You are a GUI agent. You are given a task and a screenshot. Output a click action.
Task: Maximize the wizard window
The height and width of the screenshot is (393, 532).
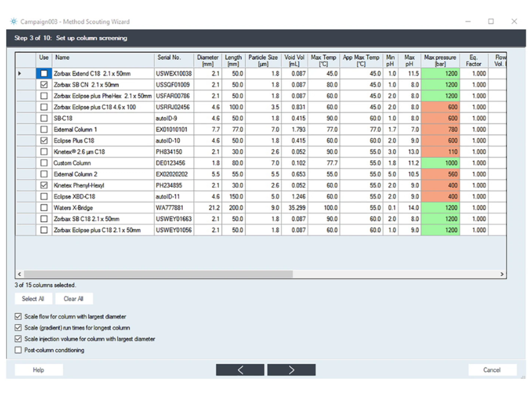point(491,21)
